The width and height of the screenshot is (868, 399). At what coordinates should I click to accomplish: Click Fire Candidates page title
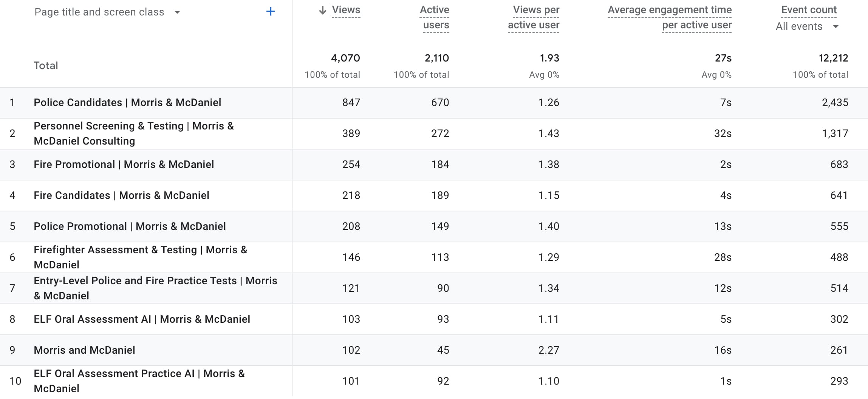[121, 196]
